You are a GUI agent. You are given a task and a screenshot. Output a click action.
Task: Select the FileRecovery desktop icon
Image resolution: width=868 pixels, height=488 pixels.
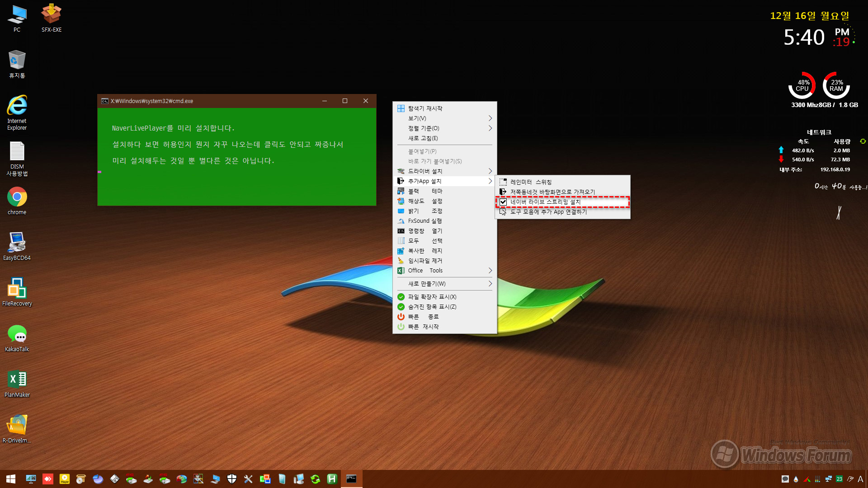17,292
